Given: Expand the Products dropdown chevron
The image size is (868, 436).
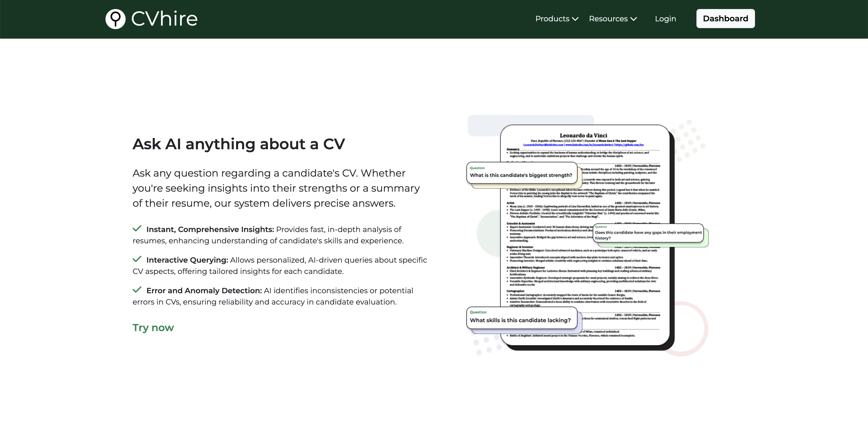Looking at the screenshot, I should (575, 19).
